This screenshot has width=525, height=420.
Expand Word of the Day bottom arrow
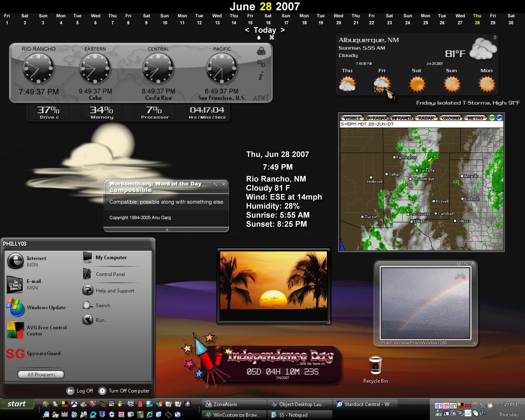pos(167,230)
